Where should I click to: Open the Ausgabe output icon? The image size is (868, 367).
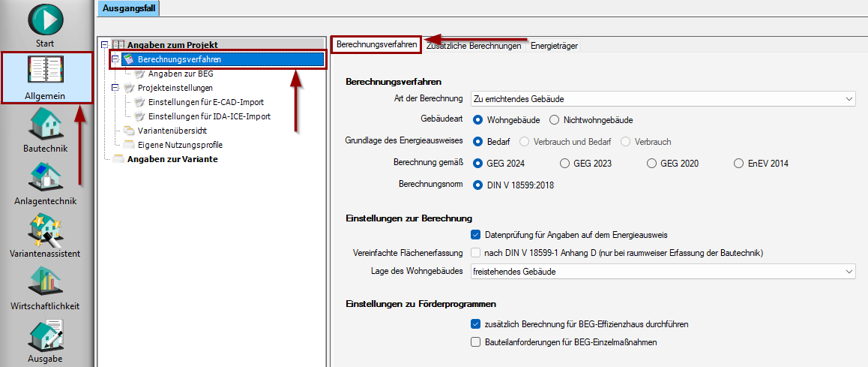(x=46, y=335)
